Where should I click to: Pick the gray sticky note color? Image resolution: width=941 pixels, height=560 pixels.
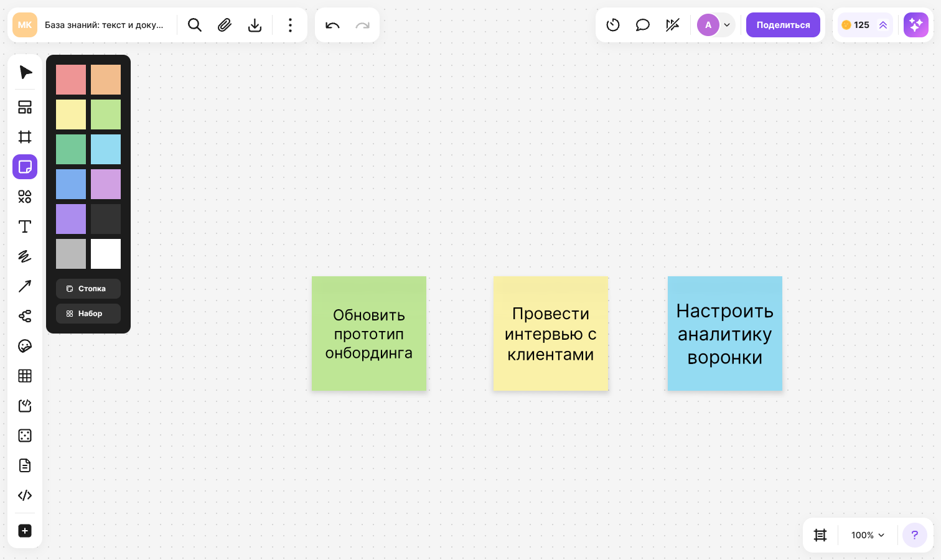pos(71,254)
